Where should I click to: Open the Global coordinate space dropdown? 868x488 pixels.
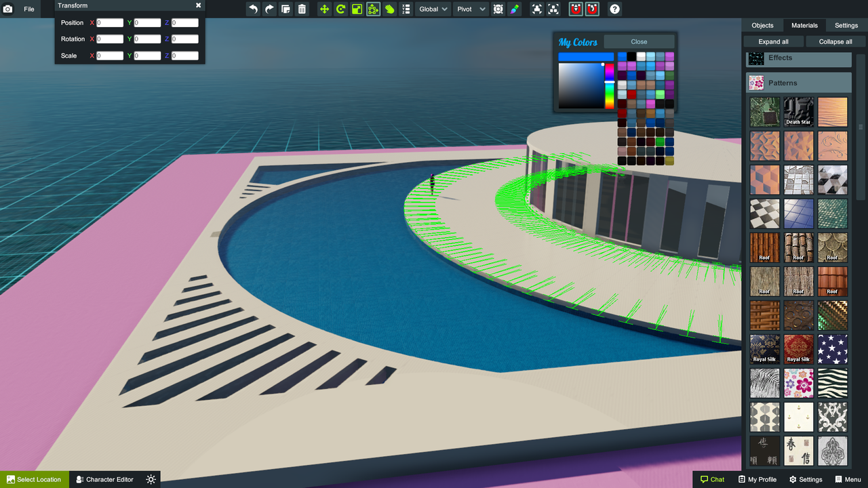[x=433, y=9]
